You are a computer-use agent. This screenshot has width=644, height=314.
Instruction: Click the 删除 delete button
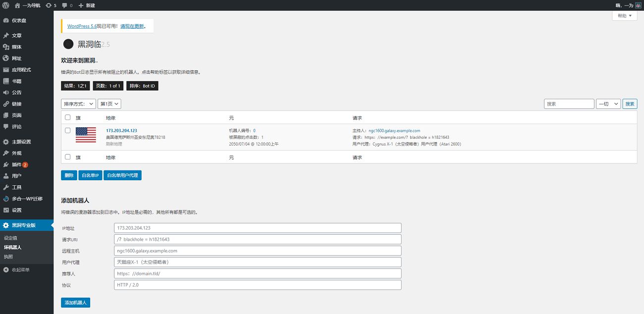(x=69, y=175)
